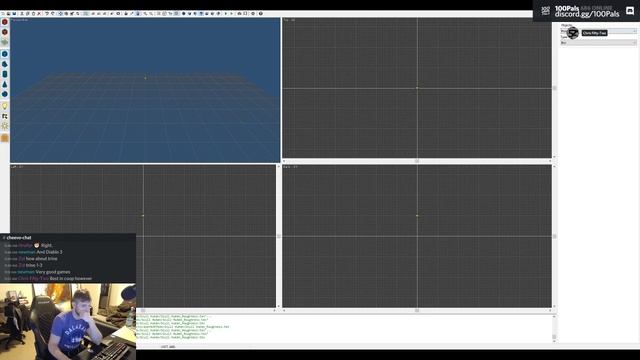640x360 pixels.
Task: Open help via question mark toolbar icon
Action: point(260,13)
